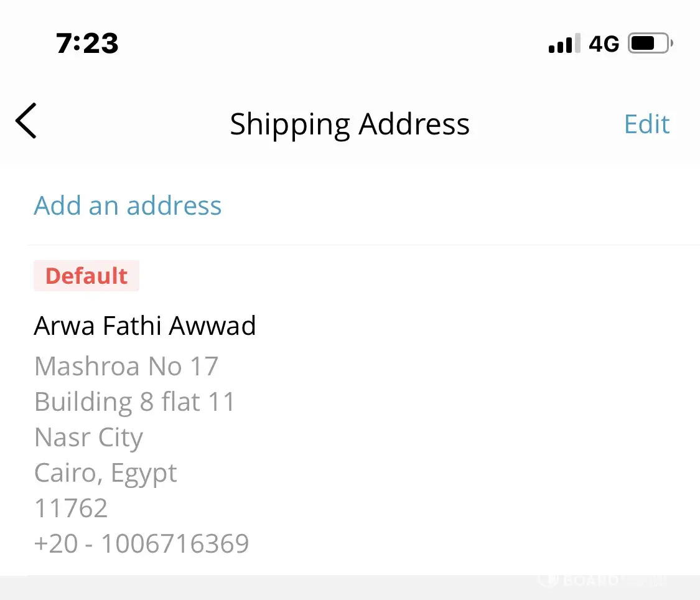Tap the 'Mashroa No 17' line

click(126, 366)
